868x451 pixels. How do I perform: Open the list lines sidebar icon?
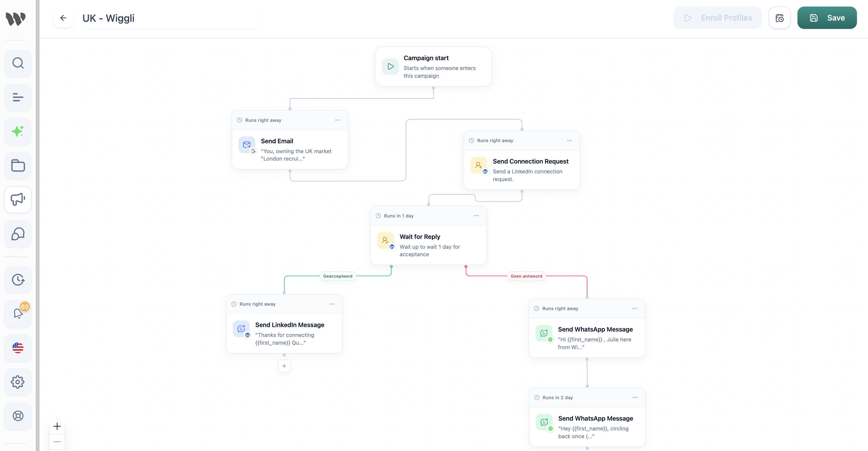pos(18,97)
